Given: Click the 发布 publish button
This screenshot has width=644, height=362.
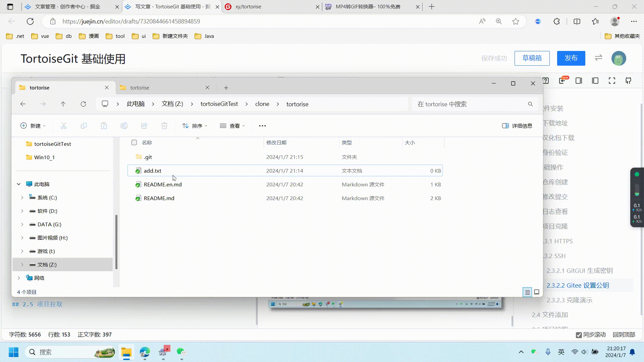Looking at the screenshot, I should pos(571,58).
